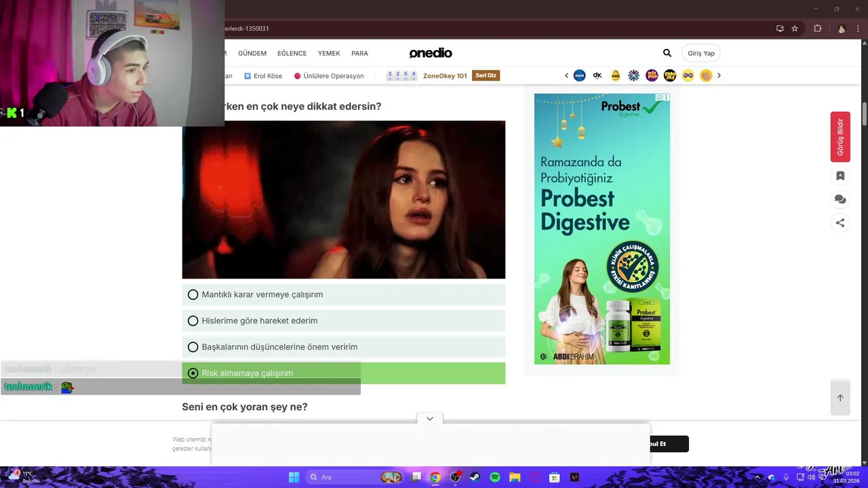
Task: Bookmark this page with Chrome's star icon
Action: 795,28
